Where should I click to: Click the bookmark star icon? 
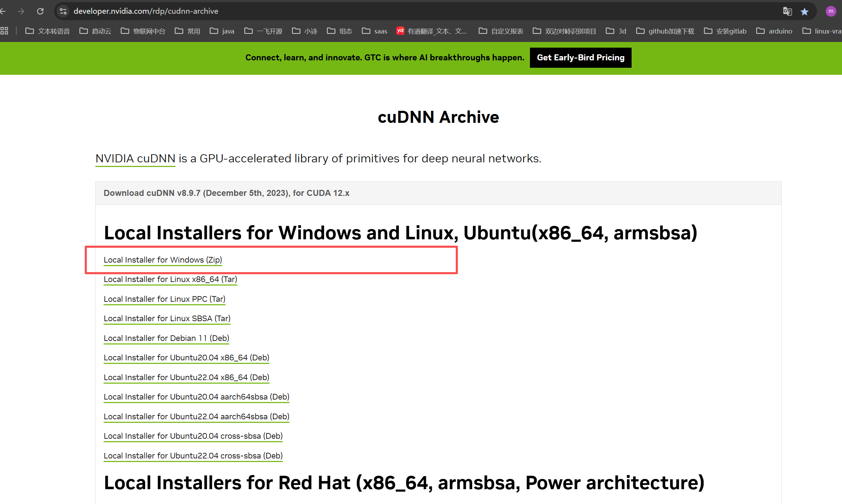click(805, 12)
